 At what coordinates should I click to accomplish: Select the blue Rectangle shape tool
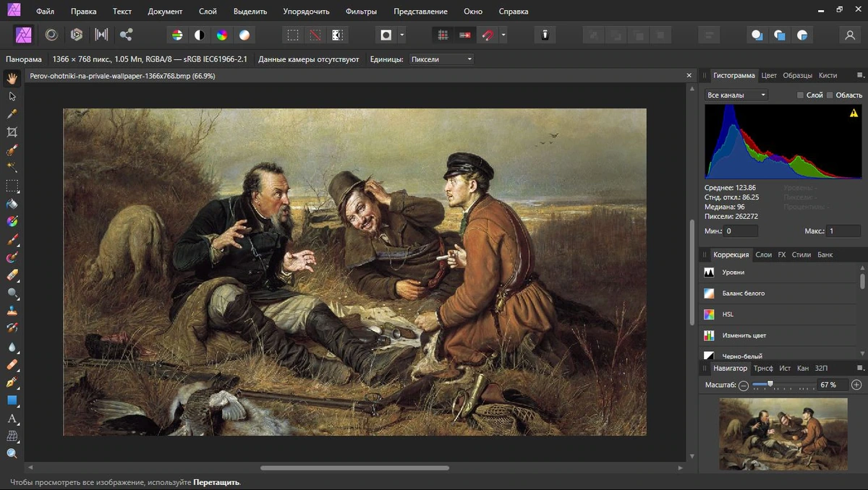pos(12,400)
